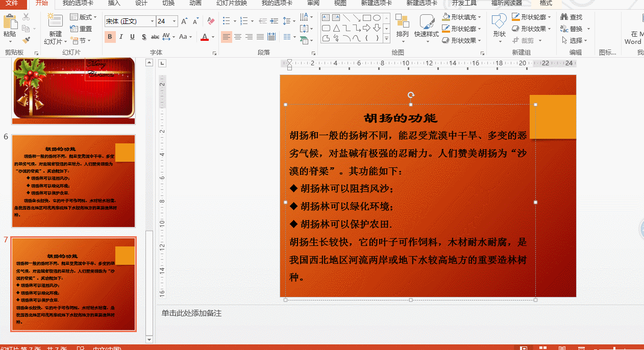Screen dimensions: 644x350
Task: Select the oval shape in shapes gallery
Action: pos(377,18)
